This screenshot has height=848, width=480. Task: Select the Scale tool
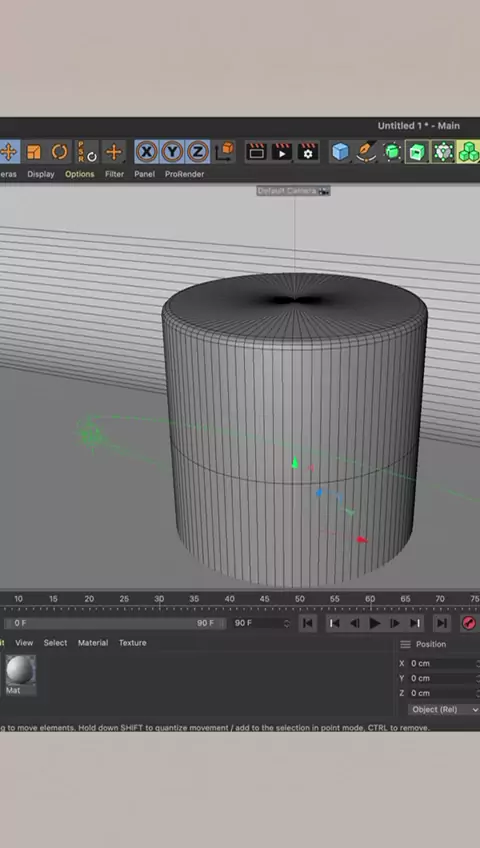tap(34, 152)
